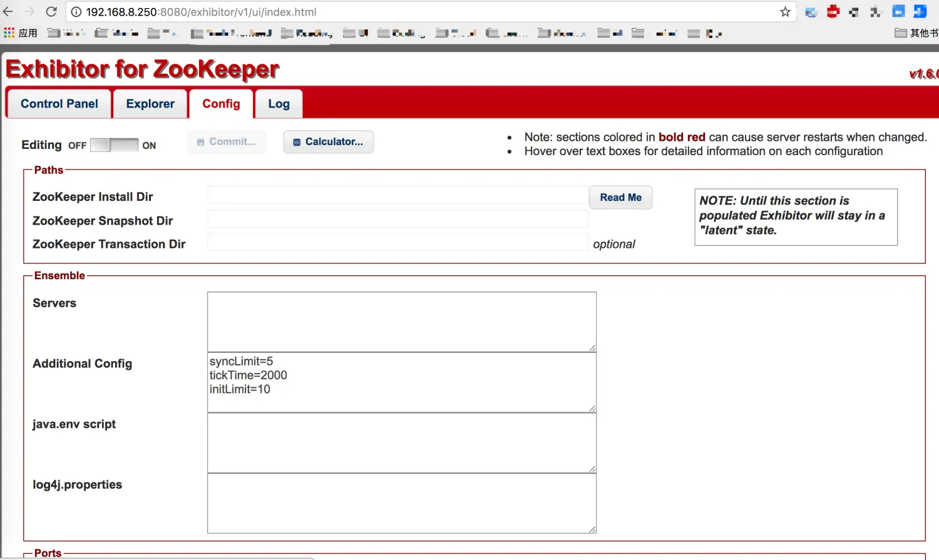Viewport: 939px width, 560px height.
Task: Switch to the Control Panel tab
Action: tap(59, 104)
